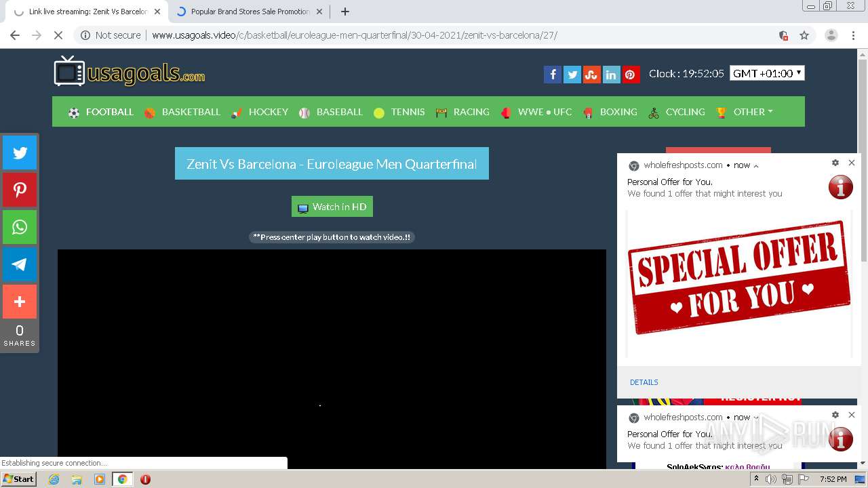Click the 7:52 PM system clock

pyautogui.click(x=833, y=479)
